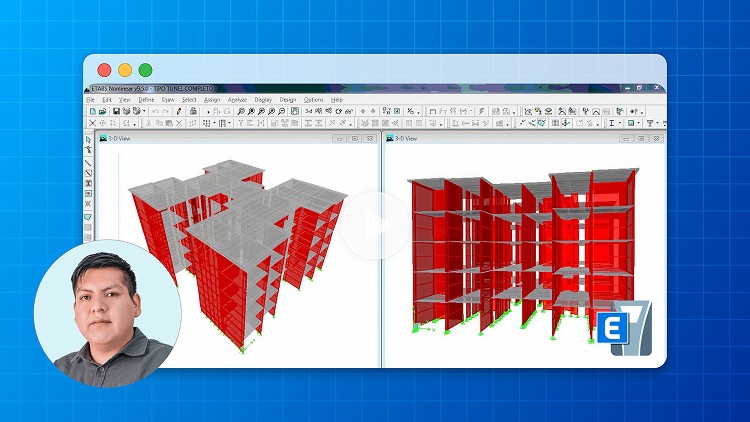
Task: Open dropdown arrow beside third save icon
Action: 144,111
